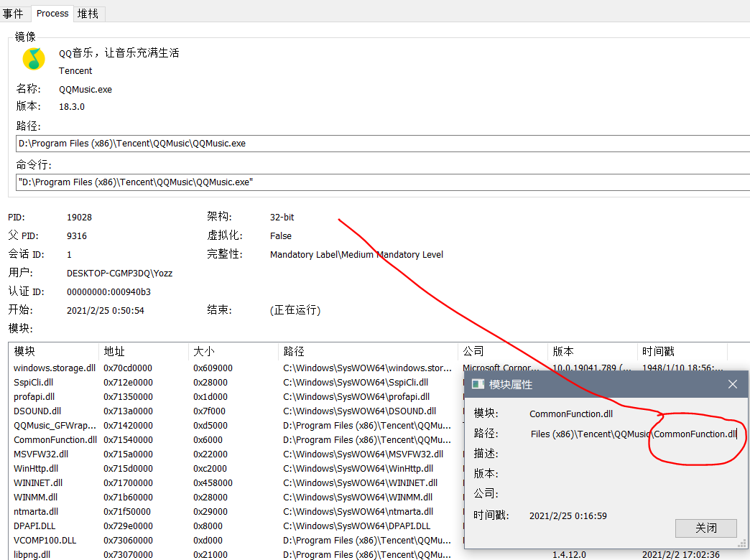Select the Process tab
The image size is (750, 560).
pos(52,14)
